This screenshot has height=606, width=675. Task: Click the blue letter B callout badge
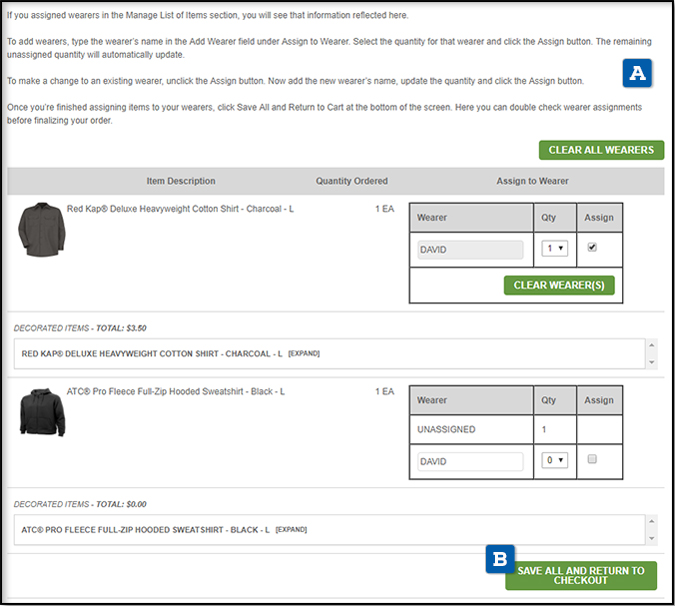point(499,560)
